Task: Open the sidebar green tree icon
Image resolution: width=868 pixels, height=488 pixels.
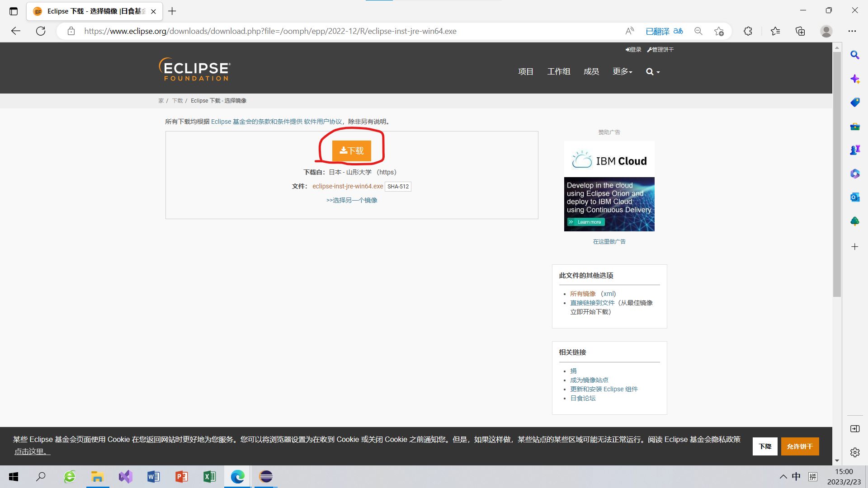Action: coord(854,221)
